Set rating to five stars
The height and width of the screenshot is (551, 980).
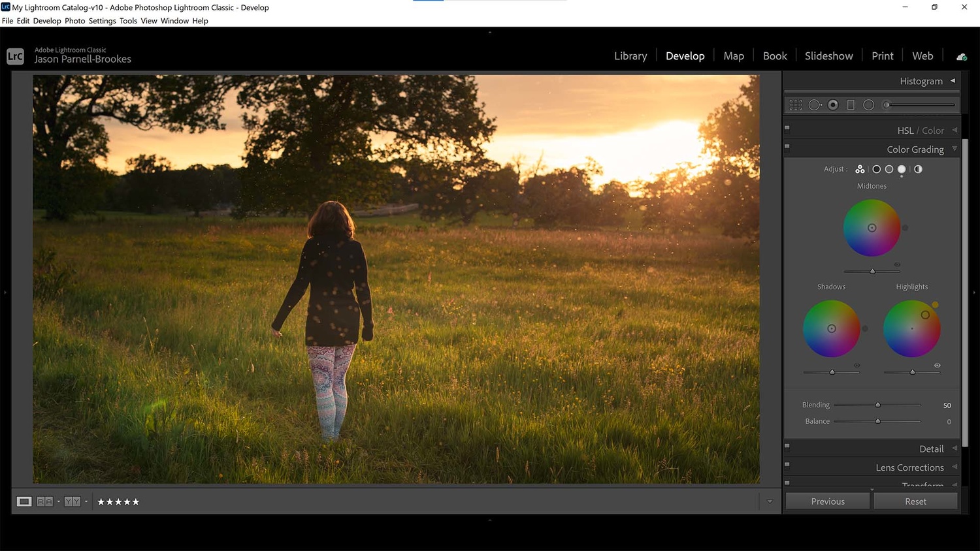[136, 501]
